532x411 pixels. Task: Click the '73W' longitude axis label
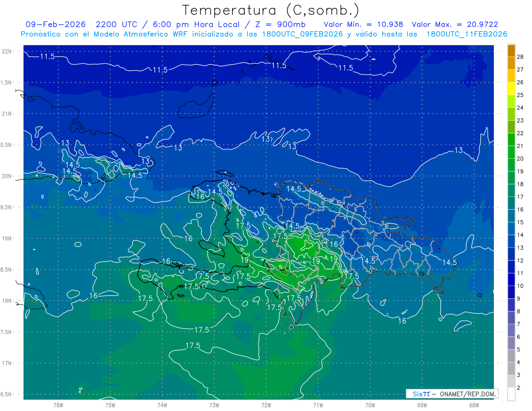pos(214,405)
